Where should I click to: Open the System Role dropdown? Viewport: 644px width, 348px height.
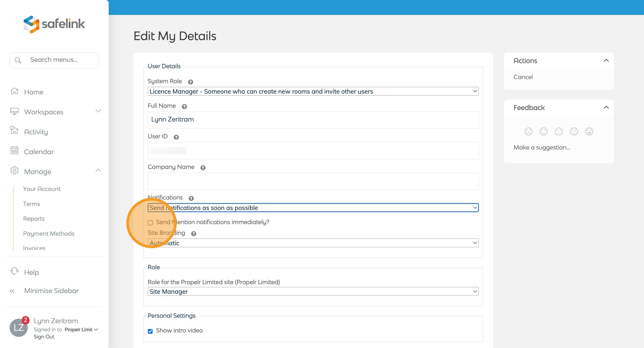313,91
